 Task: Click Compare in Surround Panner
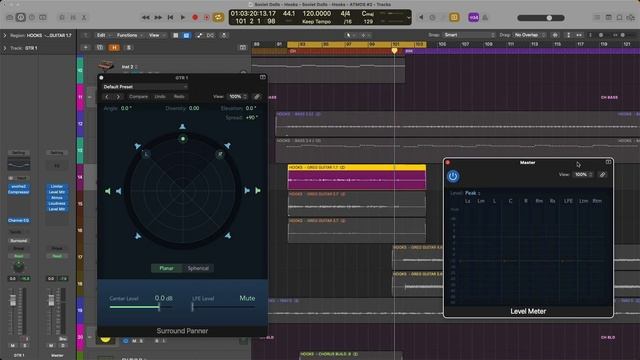[138, 97]
